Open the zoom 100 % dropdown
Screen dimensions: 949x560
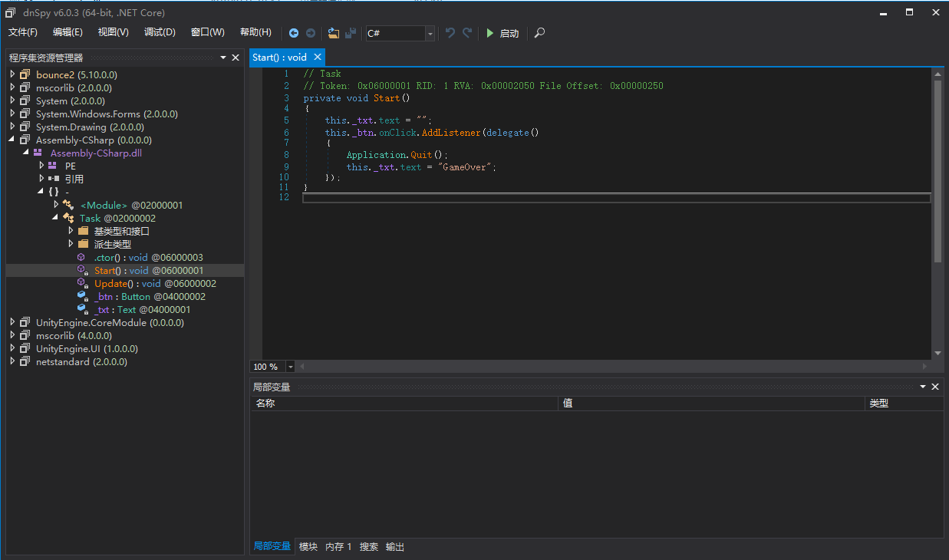pos(291,367)
